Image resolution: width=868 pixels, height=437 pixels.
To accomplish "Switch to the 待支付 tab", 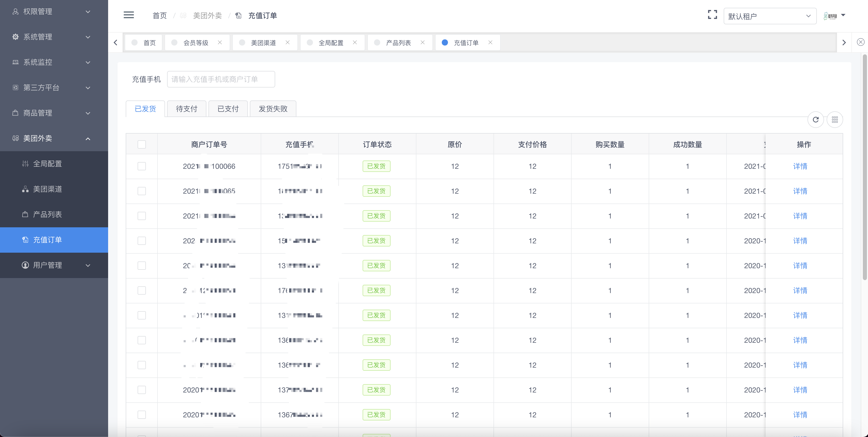I will (186, 108).
